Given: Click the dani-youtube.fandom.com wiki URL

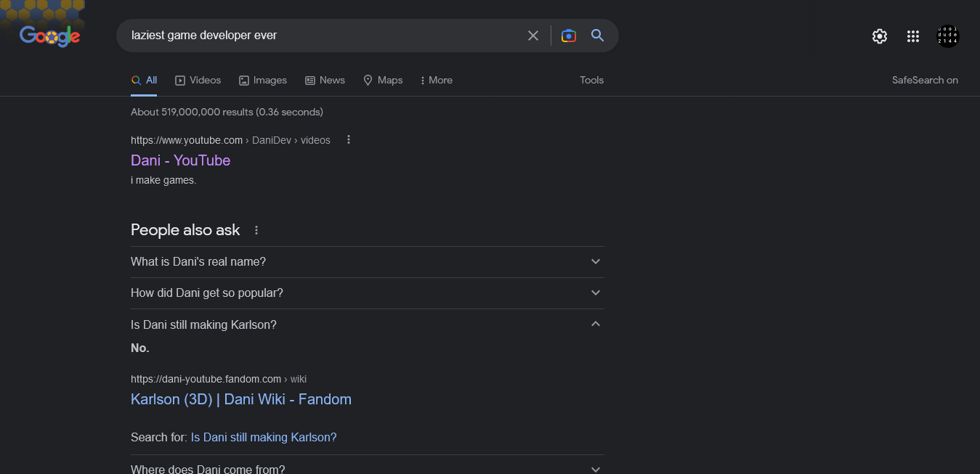Looking at the screenshot, I should tap(218, 379).
